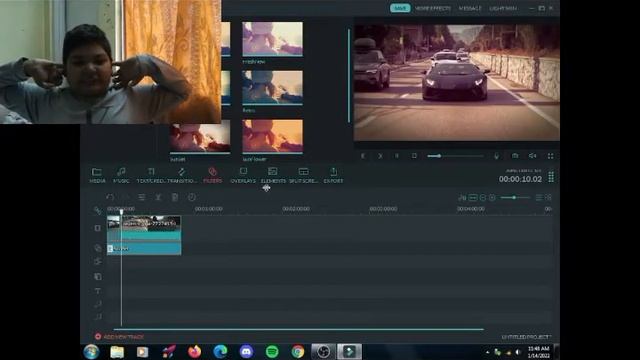The image size is (640, 360).
Task: Select the bottom-right orange filter thumbnail
Action: point(273,136)
